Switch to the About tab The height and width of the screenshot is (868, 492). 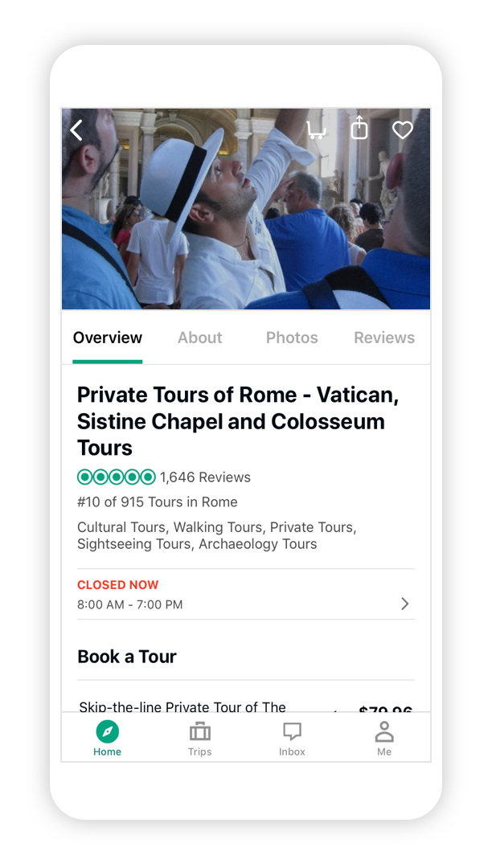tap(200, 338)
